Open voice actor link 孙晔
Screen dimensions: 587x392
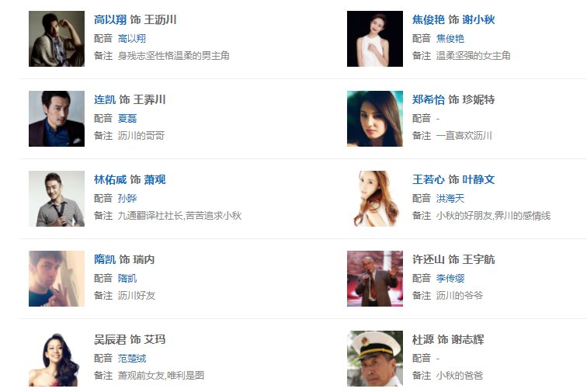[127, 199]
